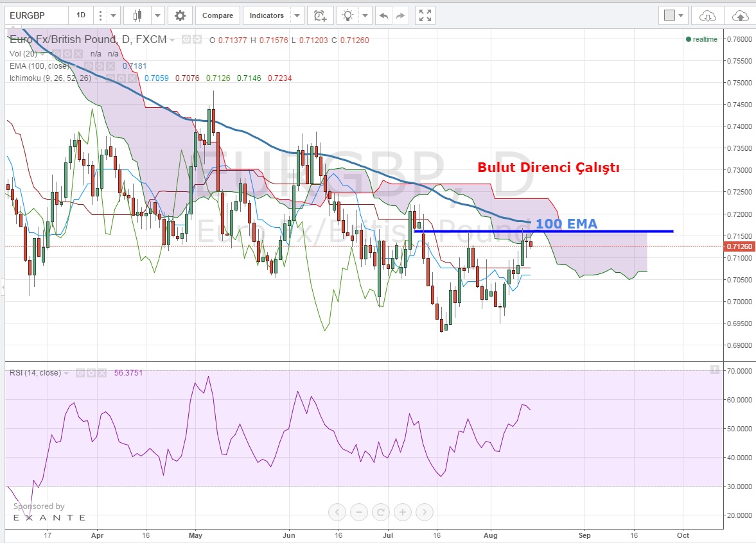The image size is (756, 543).
Task: Click the zoom in plus button
Action: [403, 512]
